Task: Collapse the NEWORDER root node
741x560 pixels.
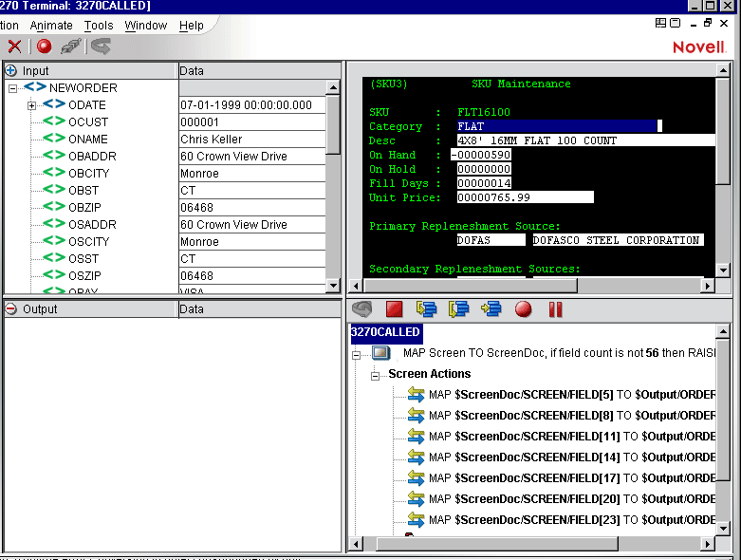Action: coord(13,88)
